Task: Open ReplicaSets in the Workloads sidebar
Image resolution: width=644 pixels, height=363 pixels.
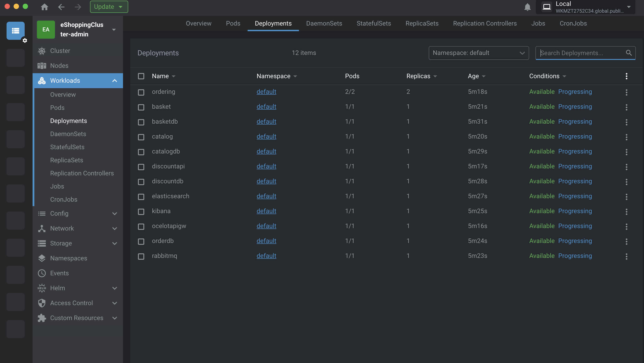Action: pyautogui.click(x=66, y=160)
